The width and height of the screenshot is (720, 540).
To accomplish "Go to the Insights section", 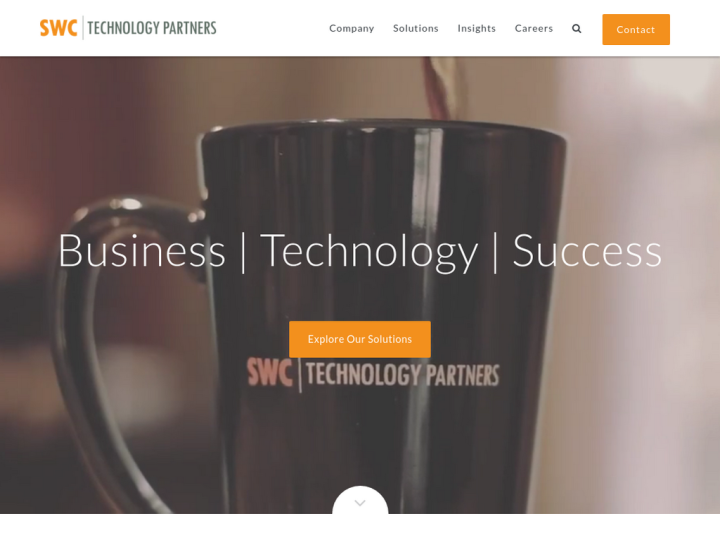I will 477,28.
